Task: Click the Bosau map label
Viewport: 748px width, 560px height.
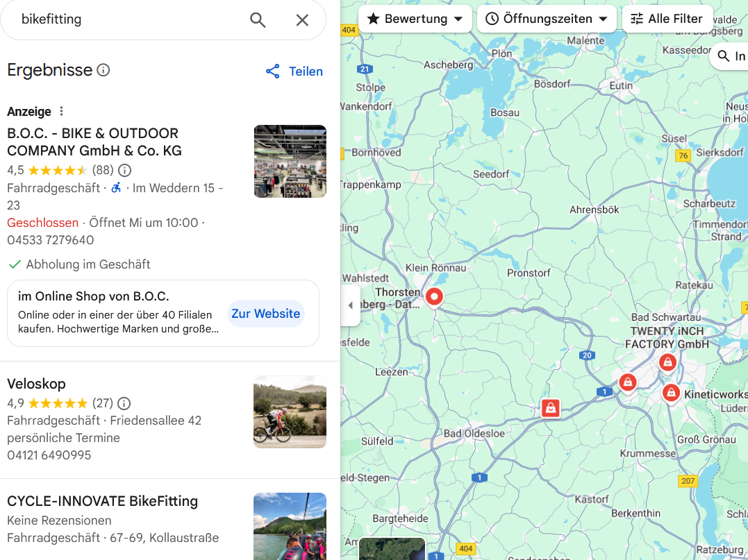Action: click(x=505, y=112)
